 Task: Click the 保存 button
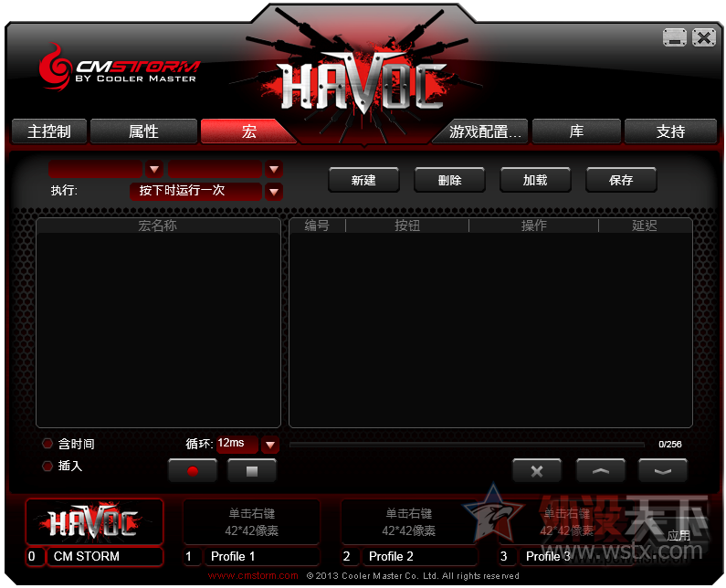621,180
